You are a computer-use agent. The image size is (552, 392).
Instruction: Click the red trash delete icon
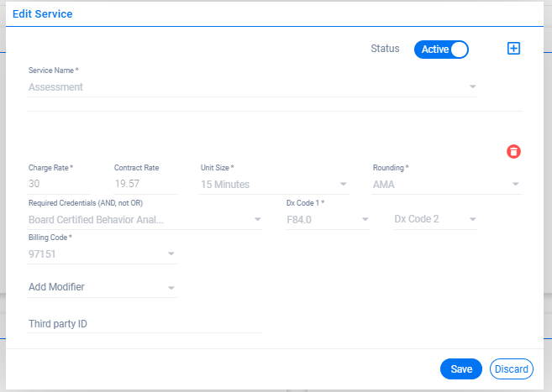pos(513,152)
